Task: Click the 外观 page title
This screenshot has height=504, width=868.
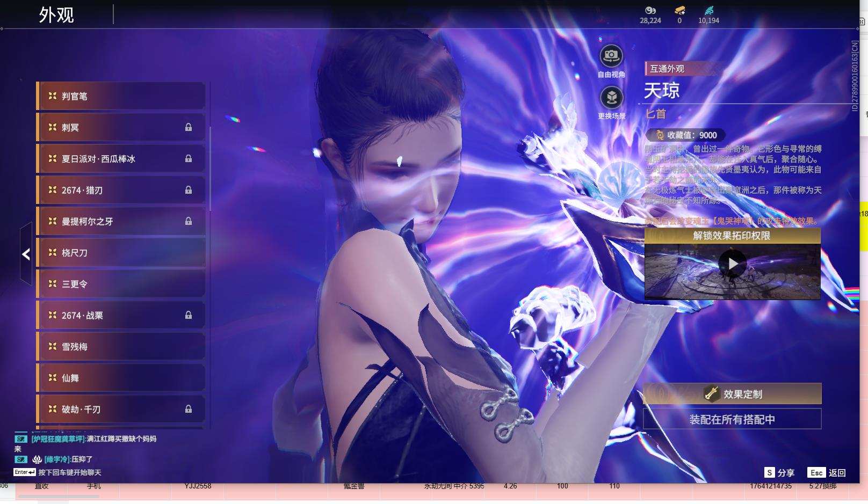Action: (56, 14)
